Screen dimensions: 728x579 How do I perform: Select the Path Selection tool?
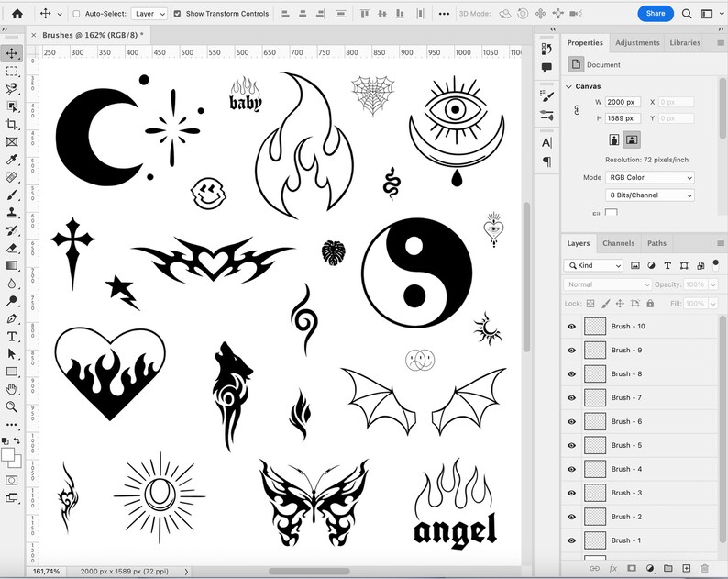coord(12,353)
